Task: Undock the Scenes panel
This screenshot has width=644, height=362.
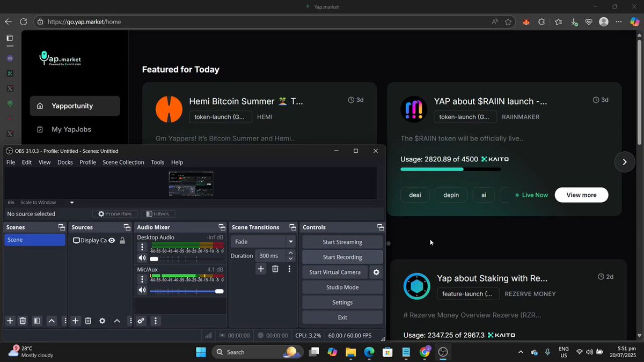Action: (62, 227)
